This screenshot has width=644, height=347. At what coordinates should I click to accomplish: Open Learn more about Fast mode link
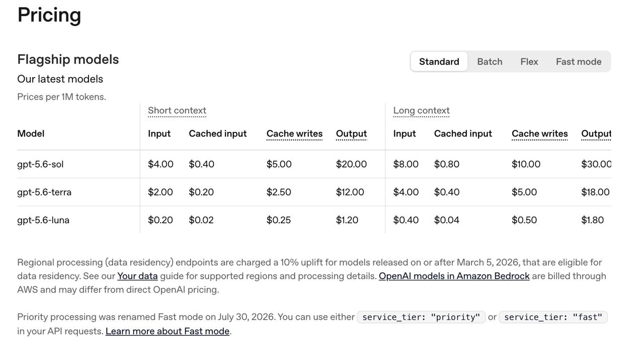(168, 331)
